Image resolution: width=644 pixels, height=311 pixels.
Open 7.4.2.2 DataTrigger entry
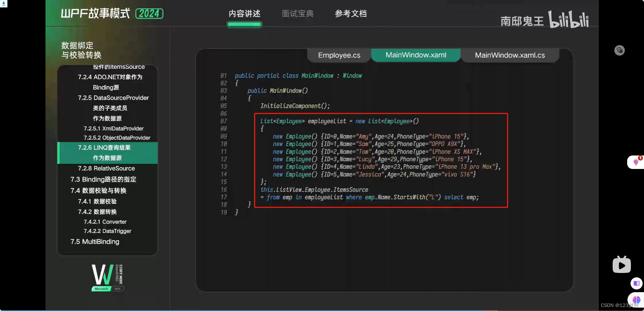pos(107,231)
